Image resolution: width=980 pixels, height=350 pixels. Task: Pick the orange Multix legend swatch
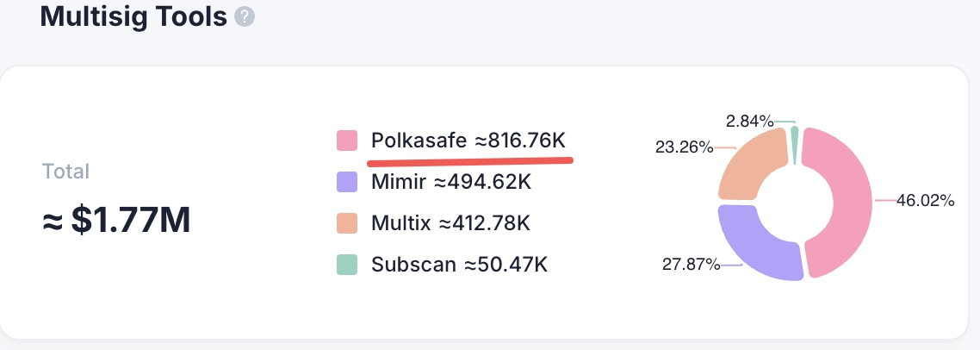pyautogui.click(x=347, y=223)
